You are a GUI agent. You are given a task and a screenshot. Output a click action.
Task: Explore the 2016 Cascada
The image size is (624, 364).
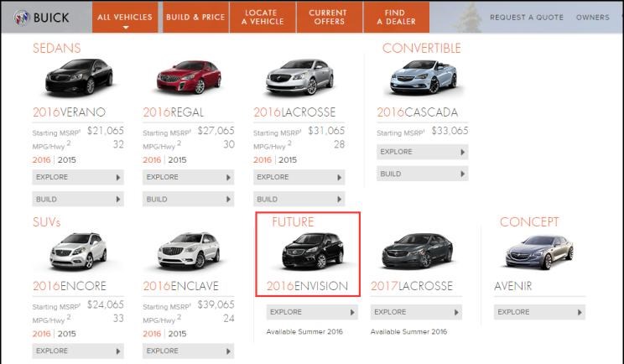tap(422, 152)
